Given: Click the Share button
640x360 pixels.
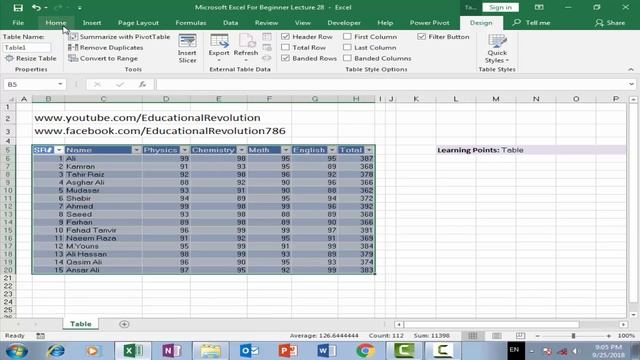Looking at the screenshot, I should coord(610,23).
